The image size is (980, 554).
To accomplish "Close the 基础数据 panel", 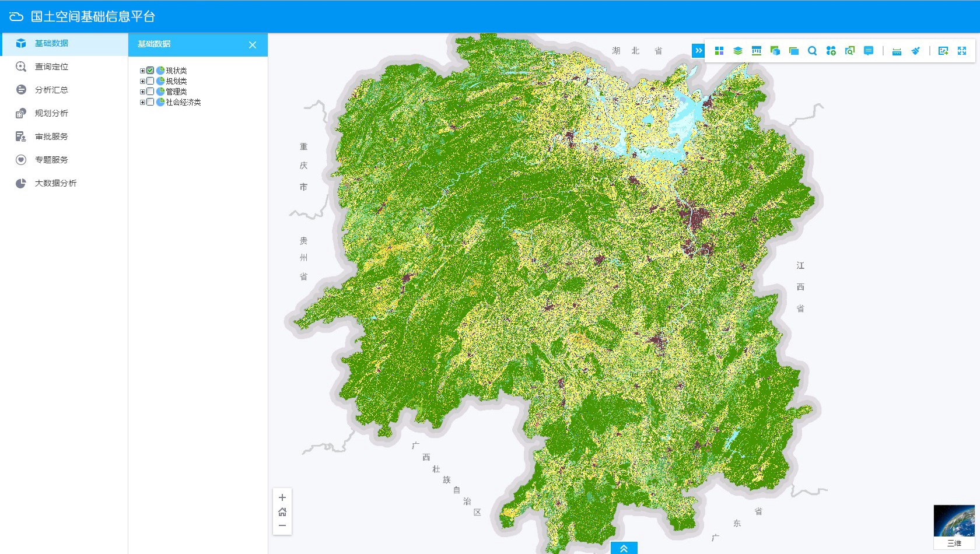I will 253,45.
